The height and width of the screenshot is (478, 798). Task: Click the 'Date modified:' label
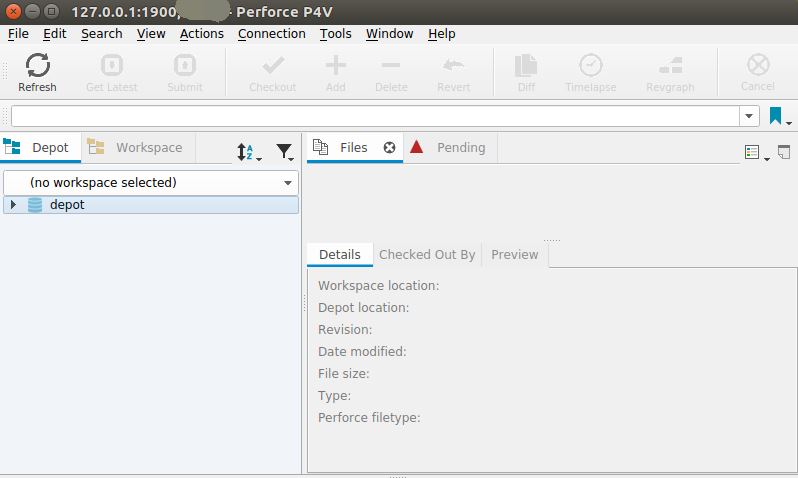click(x=362, y=351)
